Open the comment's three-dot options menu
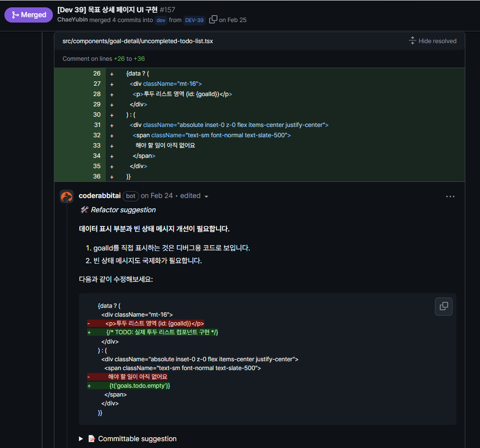Viewport: 480px width, 448px height. (x=450, y=197)
